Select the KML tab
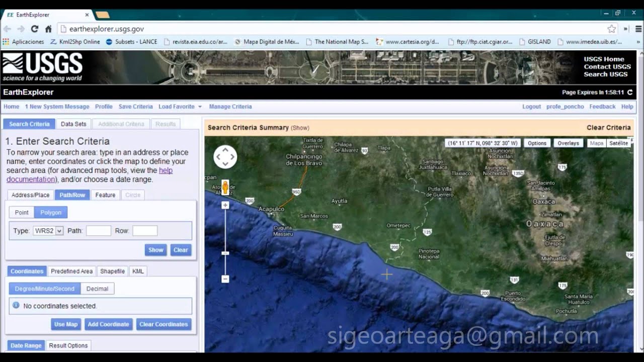 click(138, 271)
